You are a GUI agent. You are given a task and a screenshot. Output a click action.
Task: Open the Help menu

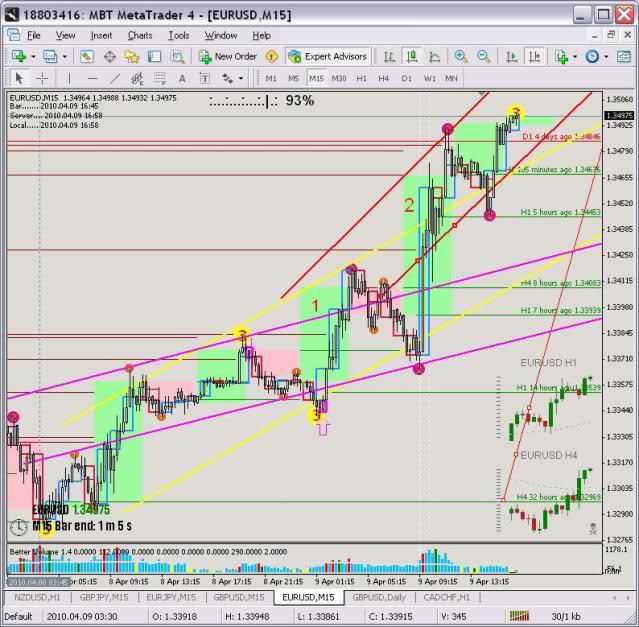pos(261,35)
